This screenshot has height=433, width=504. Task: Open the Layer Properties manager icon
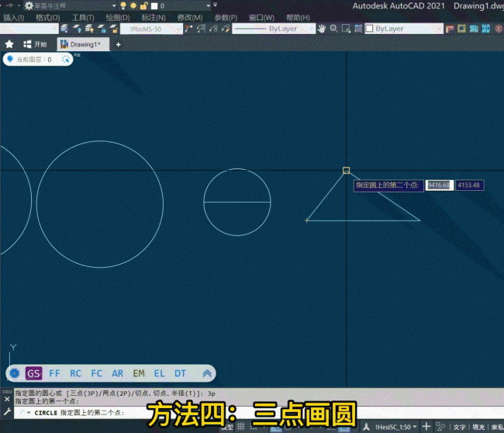coord(64,29)
